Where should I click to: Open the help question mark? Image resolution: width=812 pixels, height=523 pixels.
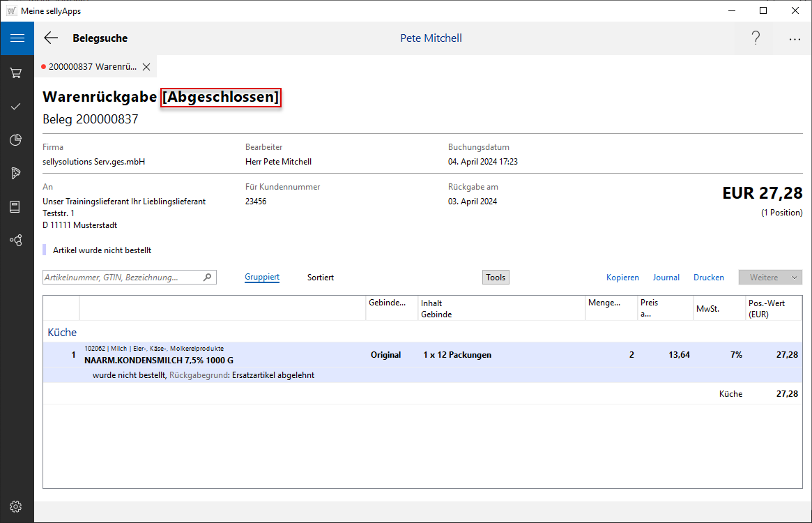pyautogui.click(x=756, y=38)
